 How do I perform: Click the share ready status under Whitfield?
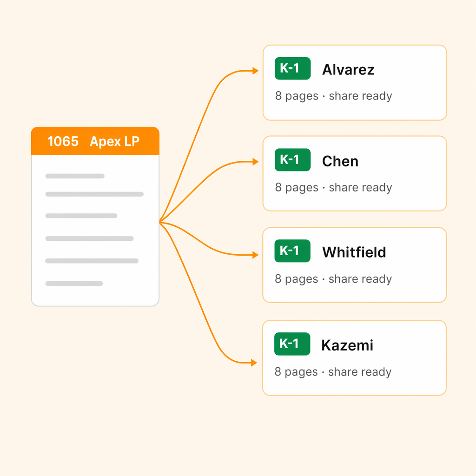pyautogui.click(x=360, y=279)
